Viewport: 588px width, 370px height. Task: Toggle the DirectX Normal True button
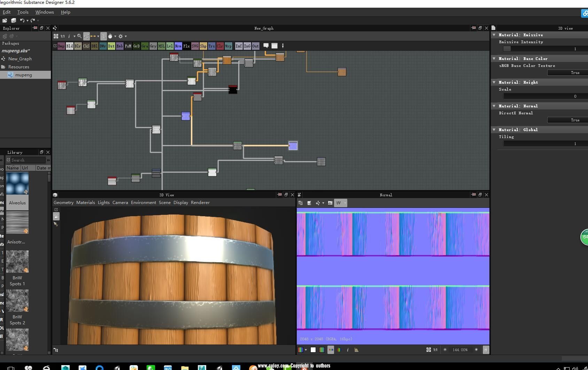point(575,120)
